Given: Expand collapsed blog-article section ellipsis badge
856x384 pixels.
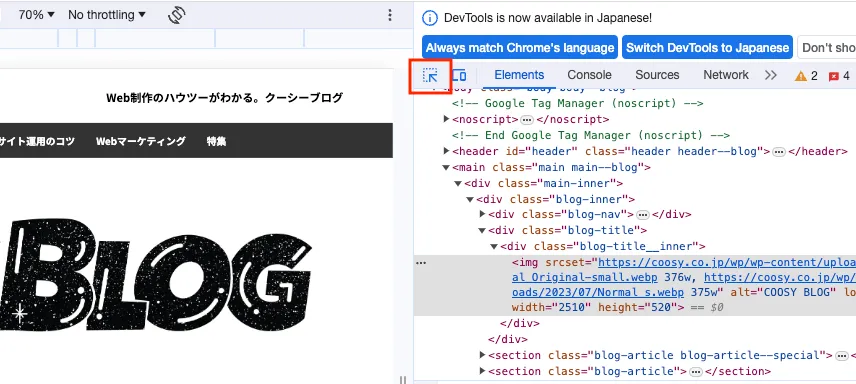Looking at the screenshot, I should (x=696, y=372).
